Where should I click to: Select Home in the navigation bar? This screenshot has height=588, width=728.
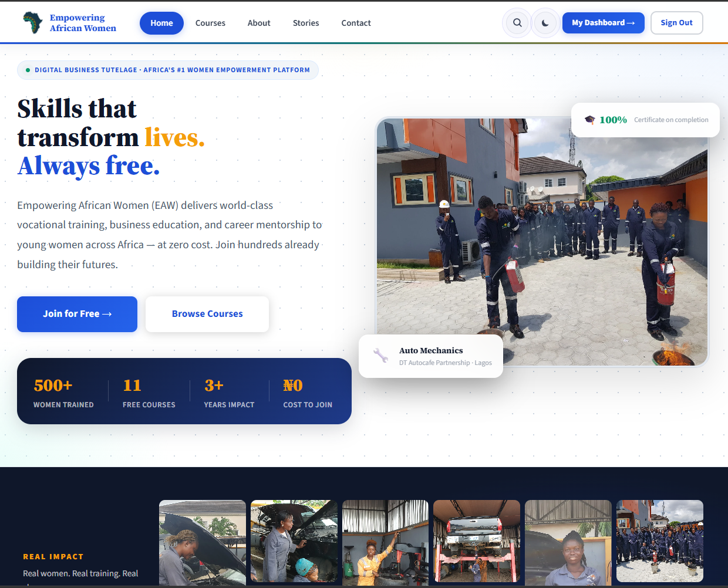click(161, 23)
